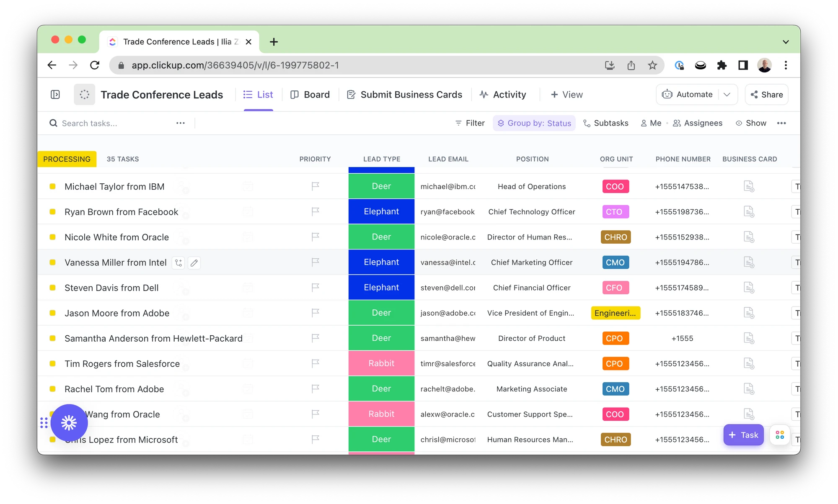Viewport: 838px width, 504px height.
Task: Set priority flag for Tim Rogers from Salesforce
Action: tap(316, 363)
